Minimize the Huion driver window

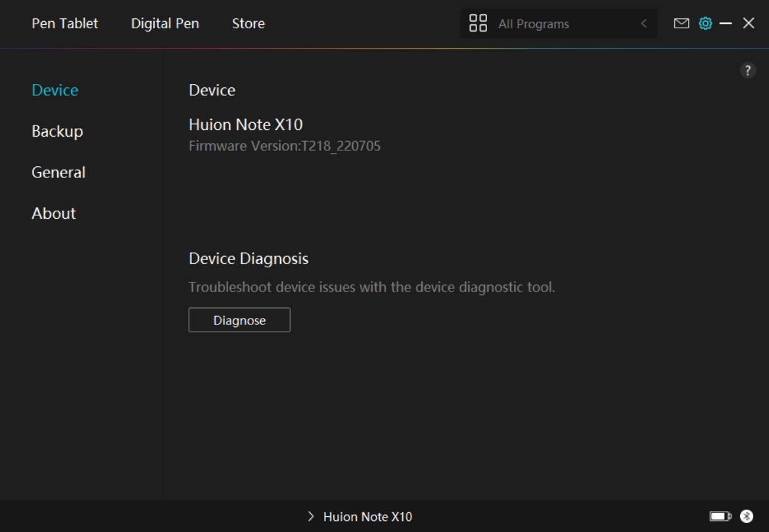[x=726, y=24]
